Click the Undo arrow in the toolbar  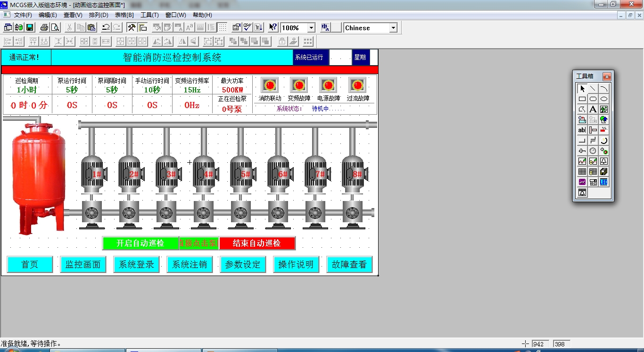106,27
